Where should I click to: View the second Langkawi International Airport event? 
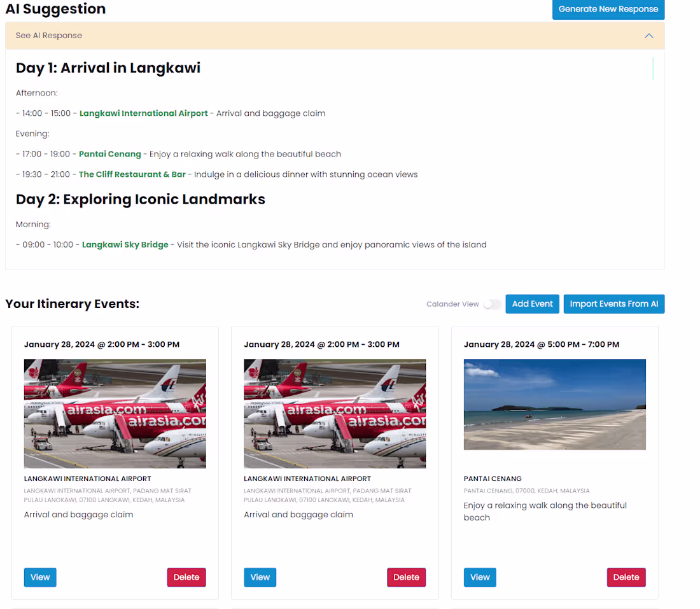click(x=260, y=577)
